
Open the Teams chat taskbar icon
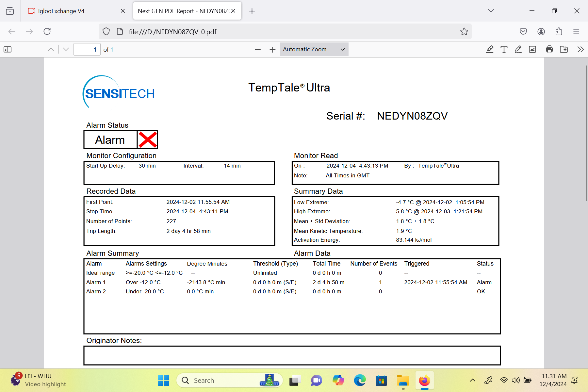tap(316, 380)
